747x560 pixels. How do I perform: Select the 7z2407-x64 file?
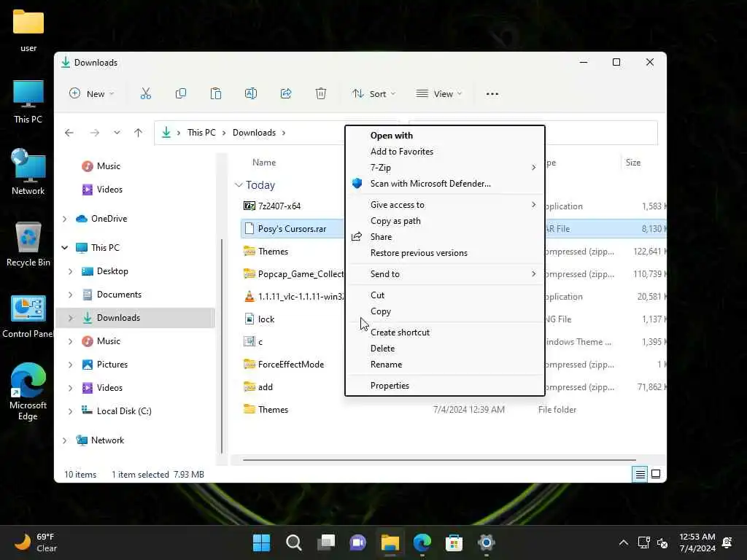coord(279,206)
